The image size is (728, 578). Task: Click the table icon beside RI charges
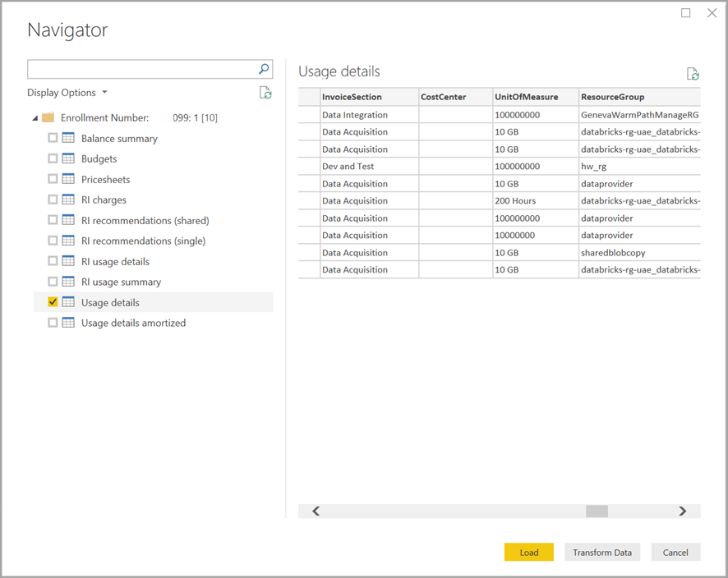pos(69,200)
